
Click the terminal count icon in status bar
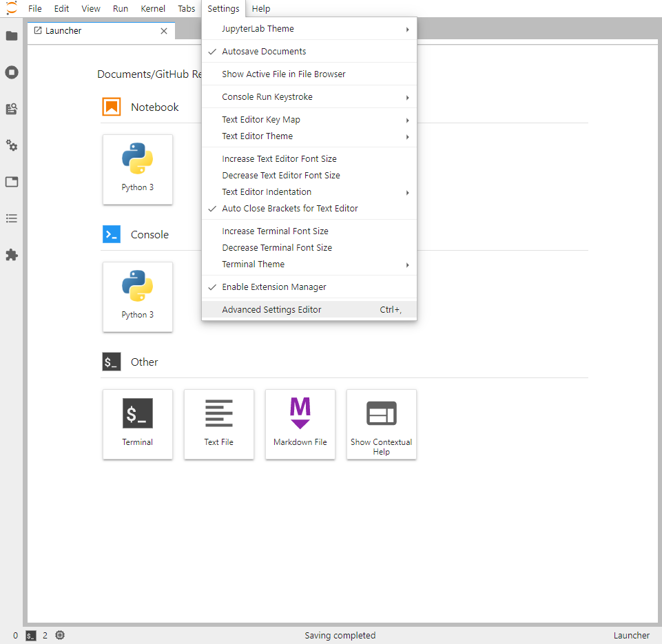(31, 636)
